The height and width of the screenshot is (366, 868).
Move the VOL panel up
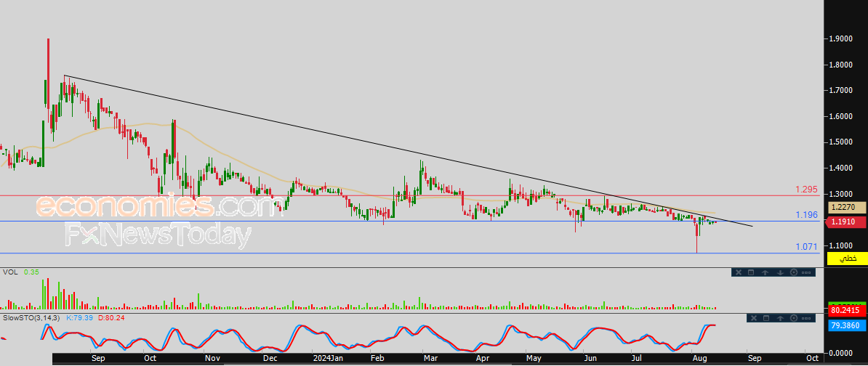click(765, 272)
